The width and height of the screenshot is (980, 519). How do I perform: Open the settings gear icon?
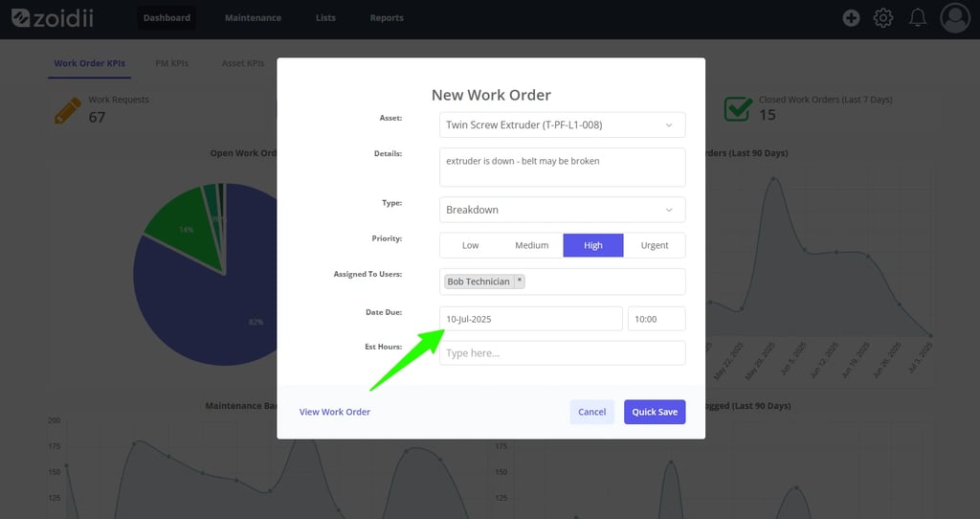(x=883, y=18)
